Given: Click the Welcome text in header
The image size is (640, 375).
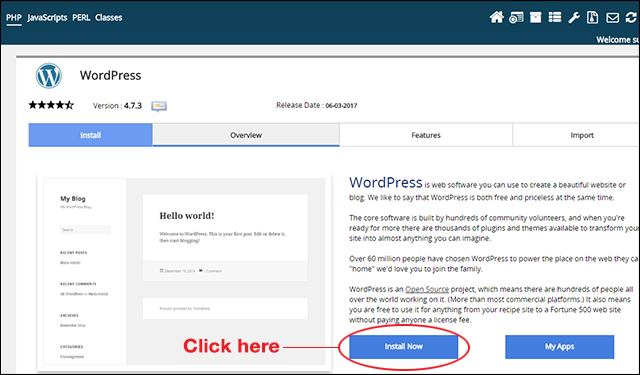Looking at the screenshot, I should point(618,40).
